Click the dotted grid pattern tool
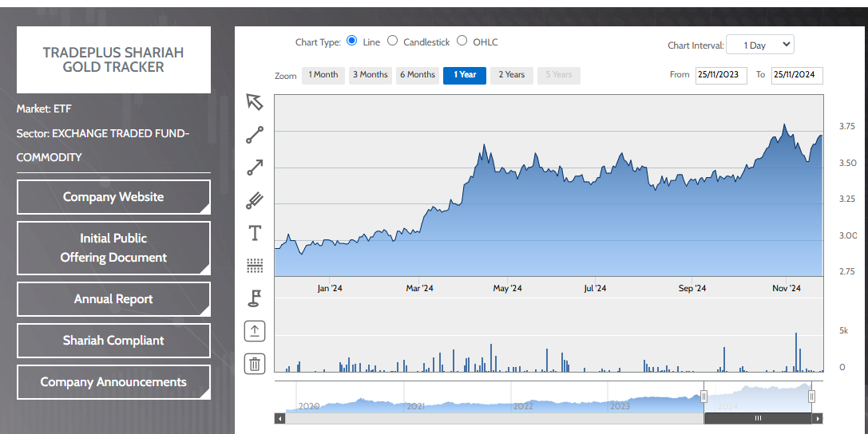Image resolution: width=868 pixels, height=434 pixels. tap(255, 265)
